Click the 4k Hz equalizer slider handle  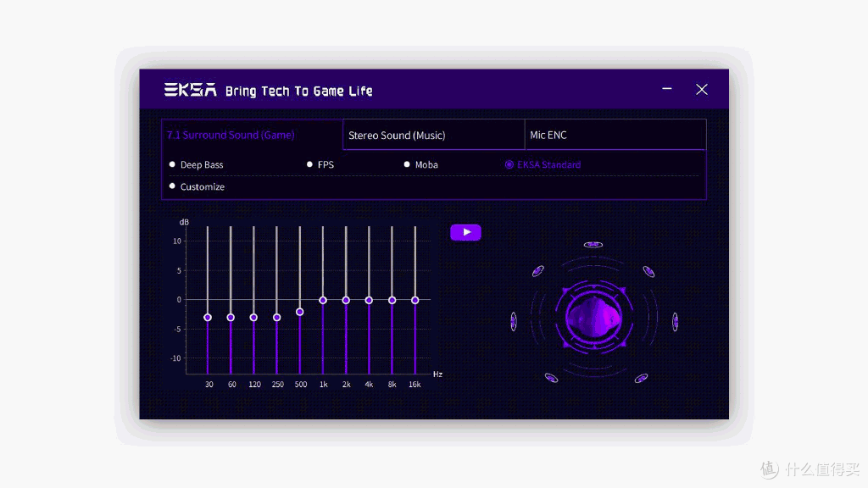369,301
